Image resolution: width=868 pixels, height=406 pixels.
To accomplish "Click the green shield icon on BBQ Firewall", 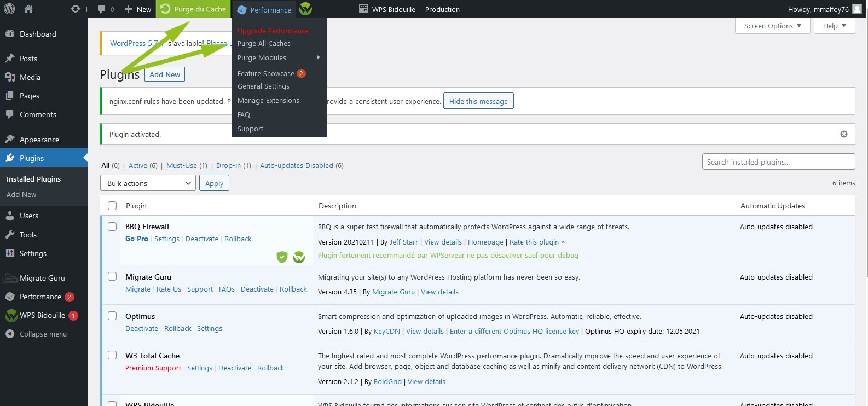I will coord(282,257).
